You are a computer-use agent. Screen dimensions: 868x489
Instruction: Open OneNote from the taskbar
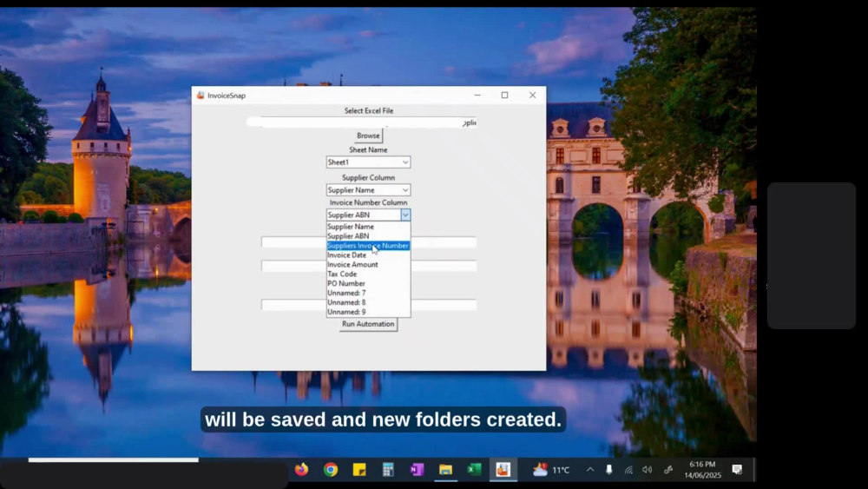tap(417, 470)
